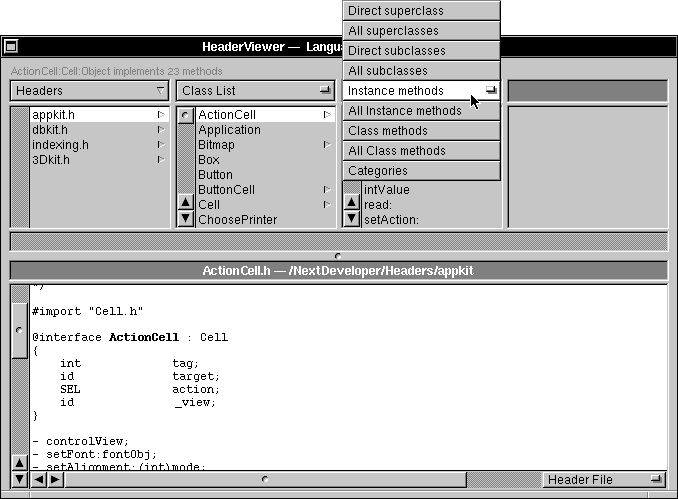Select ButtonCell class
Viewport: 678px width, 499px height.
pyautogui.click(x=265, y=190)
